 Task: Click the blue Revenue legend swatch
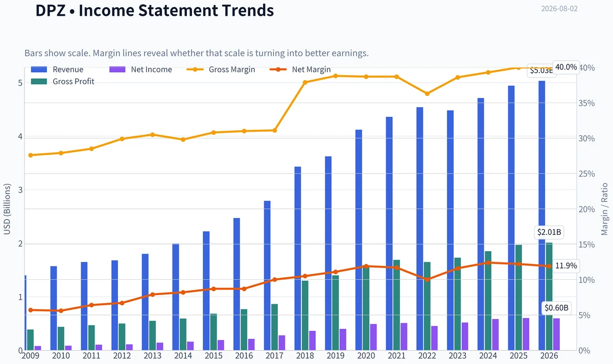39,69
